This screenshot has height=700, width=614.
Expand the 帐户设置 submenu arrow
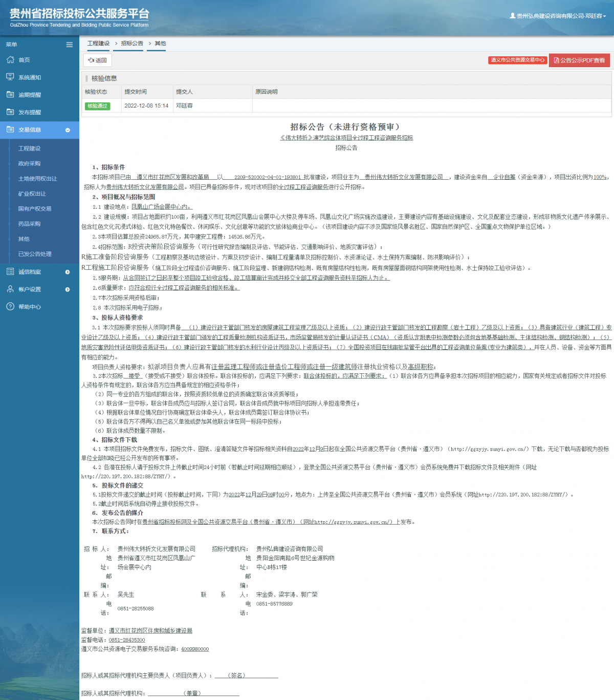pyautogui.click(x=68, y=289)
